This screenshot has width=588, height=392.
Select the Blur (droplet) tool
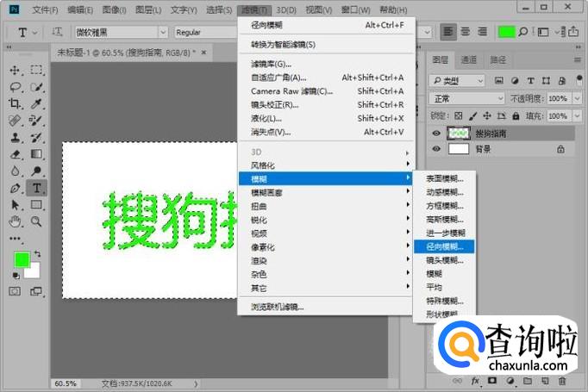[x=15, y=171]
